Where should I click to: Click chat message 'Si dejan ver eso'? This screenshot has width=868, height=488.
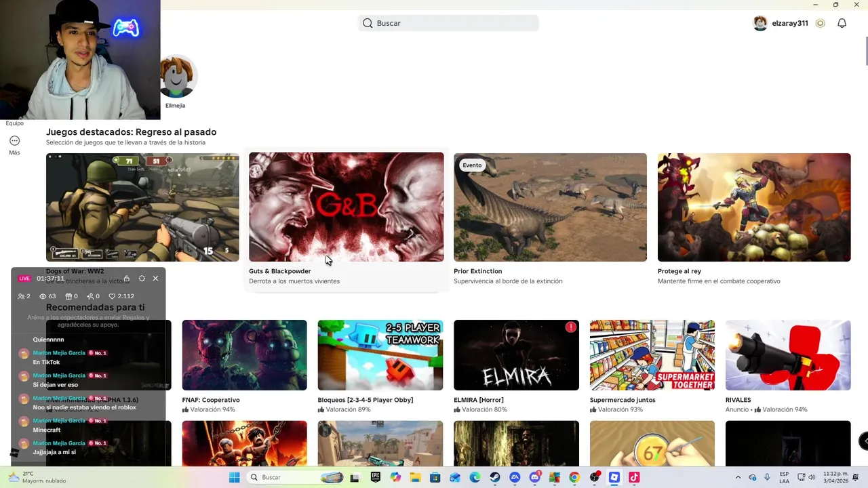(56, 385)
